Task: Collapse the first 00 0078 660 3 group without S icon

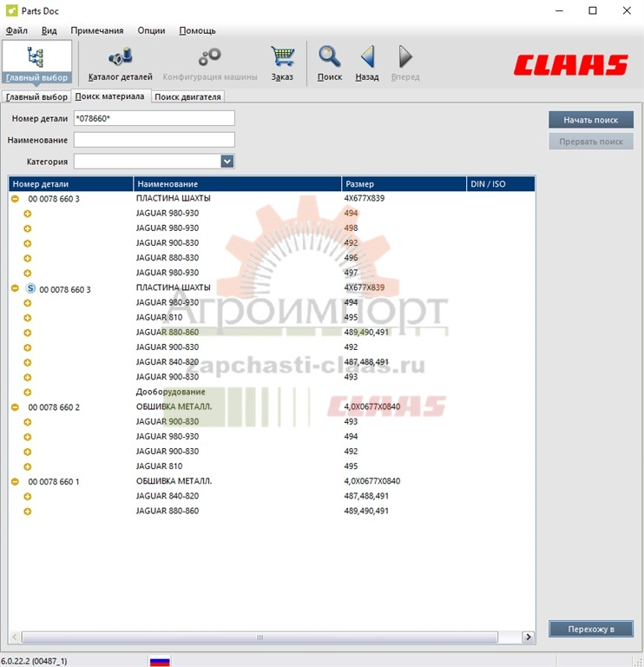Action: [x=15, y=199]
